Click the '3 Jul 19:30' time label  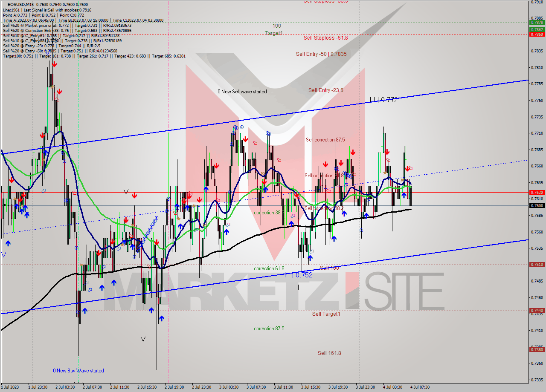pos(338,387)
